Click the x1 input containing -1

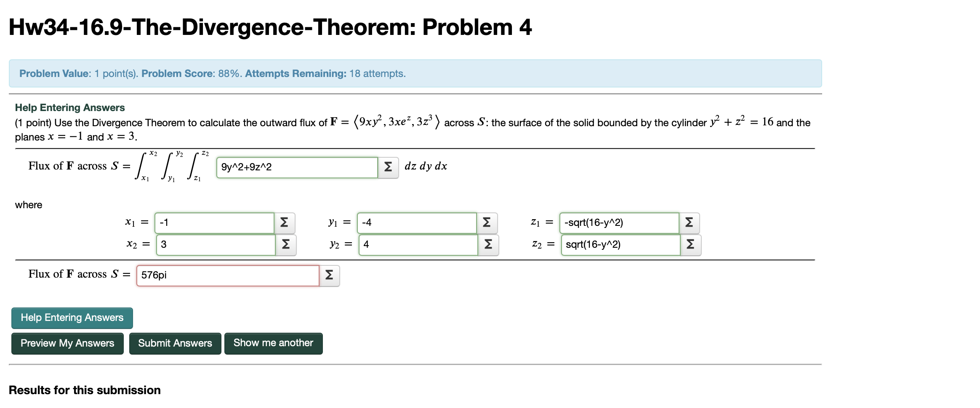pos(215,223)
